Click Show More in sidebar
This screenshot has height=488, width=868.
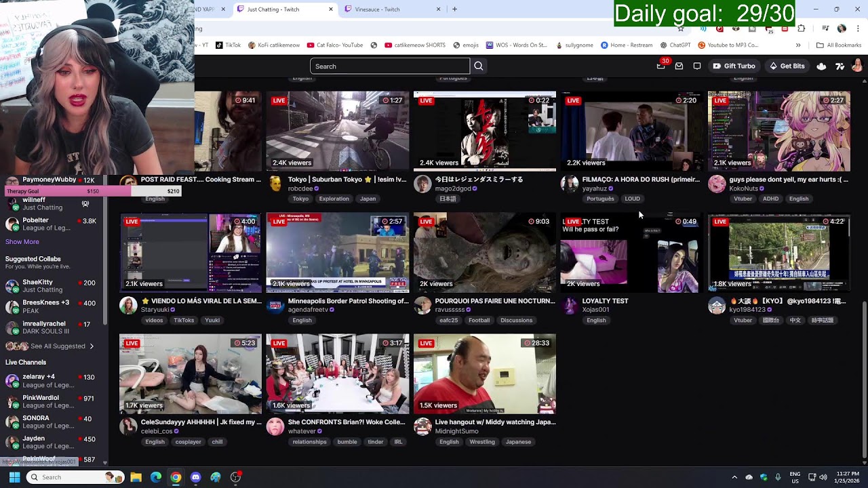[x=22, y=242]
